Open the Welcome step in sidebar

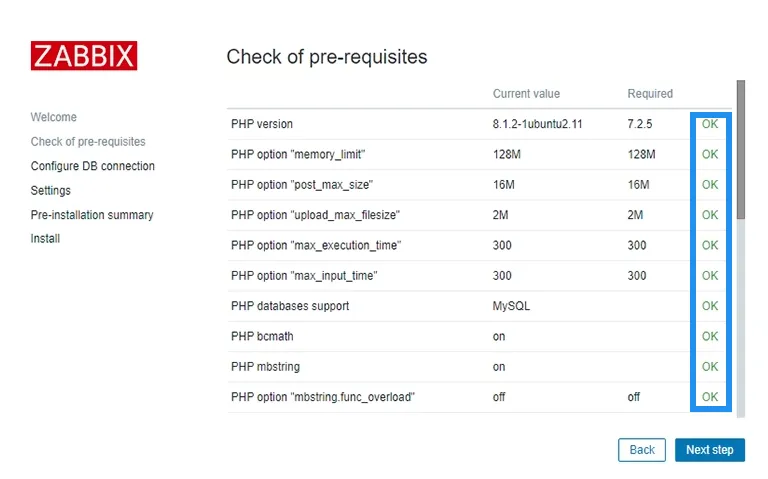click(53, 117)
